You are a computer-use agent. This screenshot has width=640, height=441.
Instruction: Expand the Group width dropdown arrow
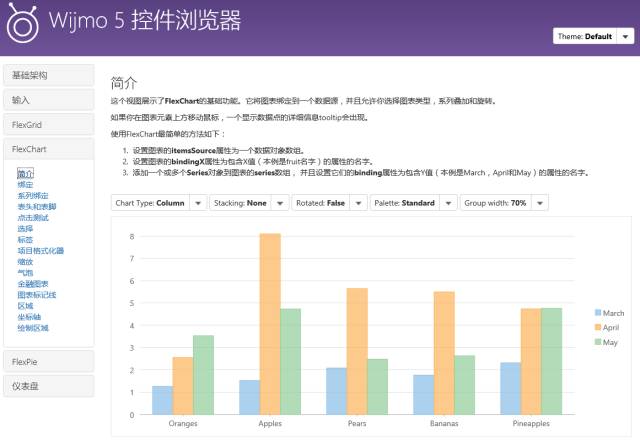click(540, 203)
